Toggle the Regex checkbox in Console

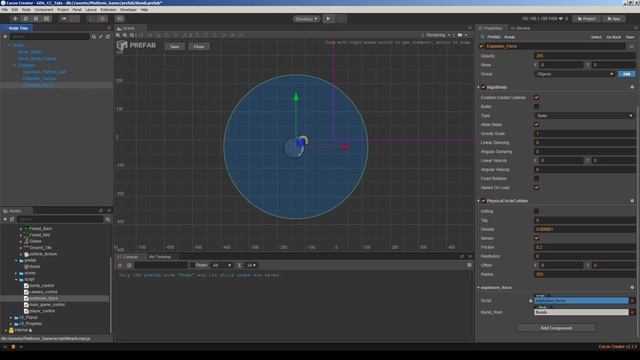tap(192, 265)
